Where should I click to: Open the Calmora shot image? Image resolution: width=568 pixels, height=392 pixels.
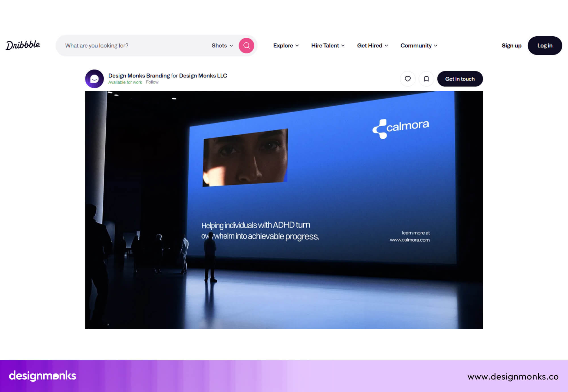[284, 210]
